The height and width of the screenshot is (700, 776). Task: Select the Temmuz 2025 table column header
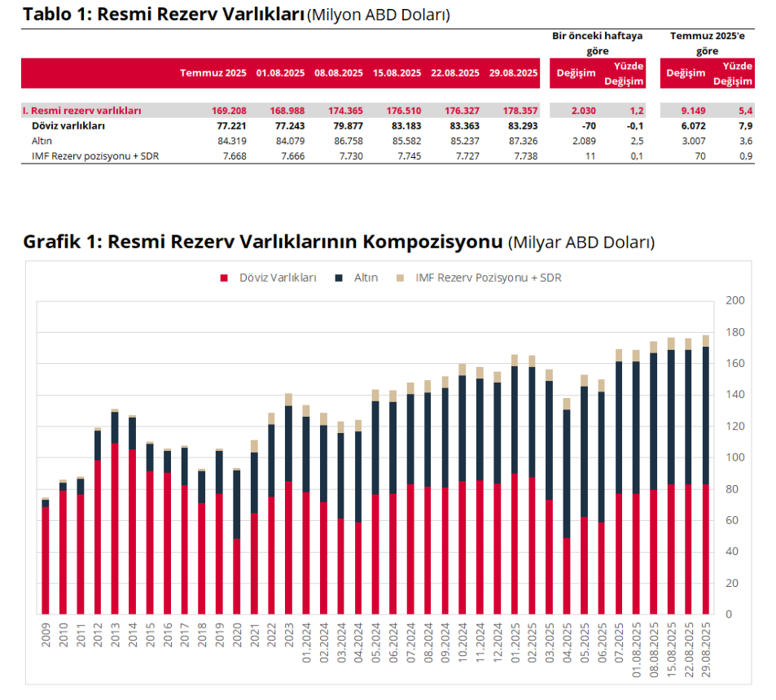coord(213,73)
